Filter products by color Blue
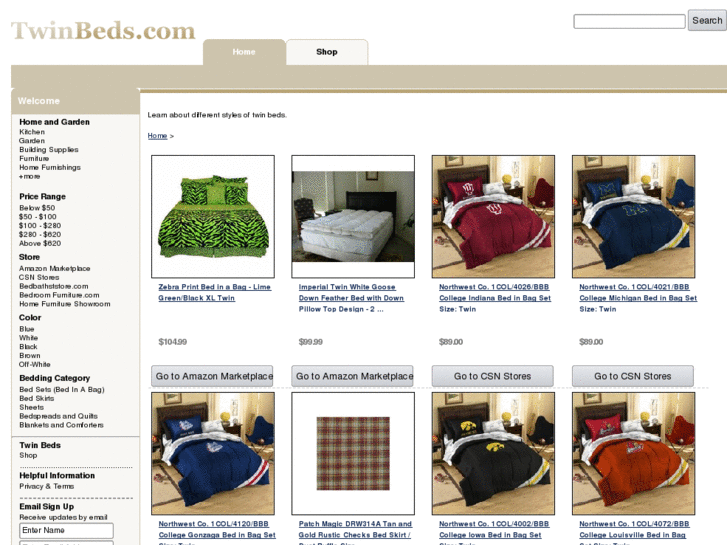Screen dimensions: 727x545 pyautogui.click(x=27, y=329)
